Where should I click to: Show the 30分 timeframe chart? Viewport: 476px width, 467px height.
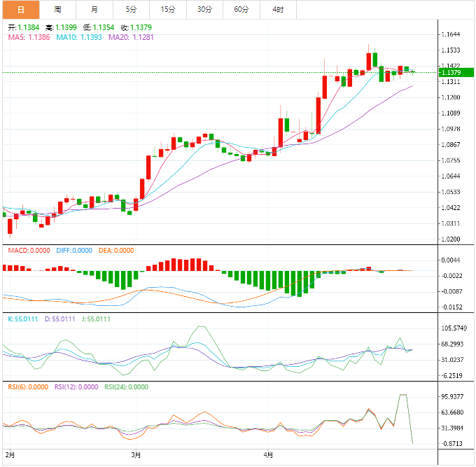coord(204,10)
